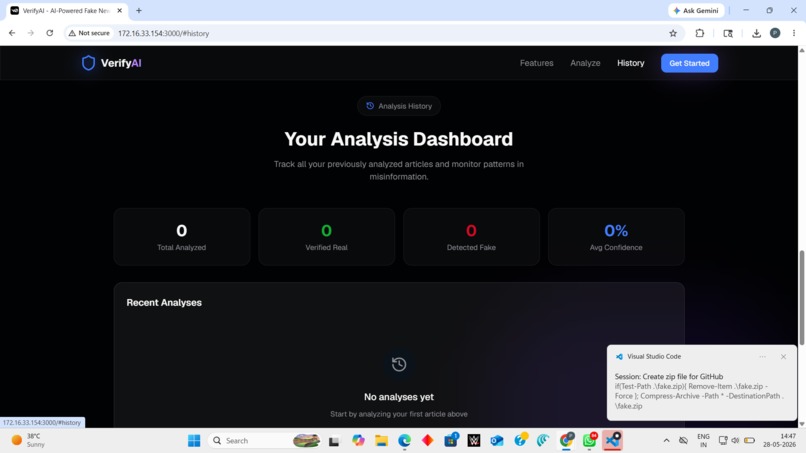
Task: Click the Total Analyzed stat card
Action: pos(181,237)
